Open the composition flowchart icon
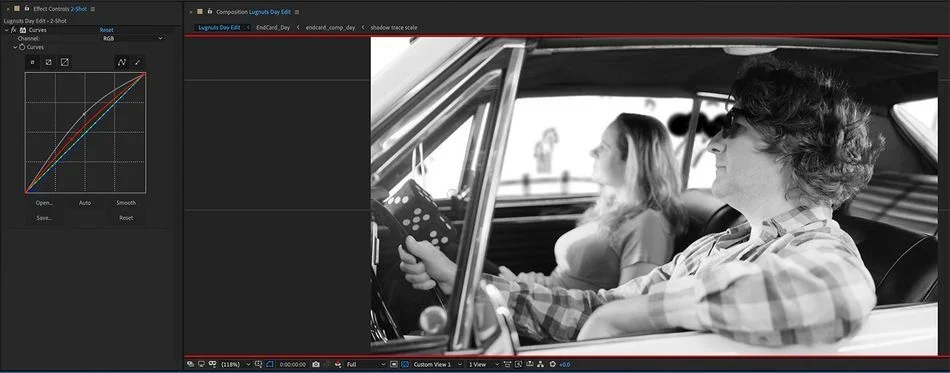This screenshot has width=950, height=373. click(540, 365)
